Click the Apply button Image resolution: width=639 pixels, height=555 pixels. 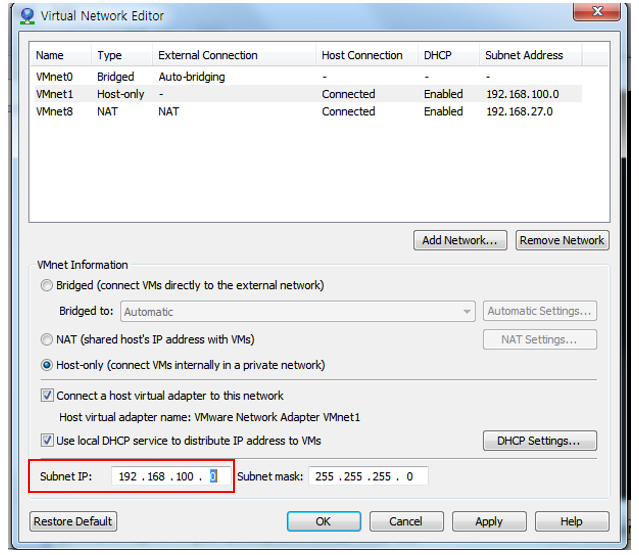(489, 522)
